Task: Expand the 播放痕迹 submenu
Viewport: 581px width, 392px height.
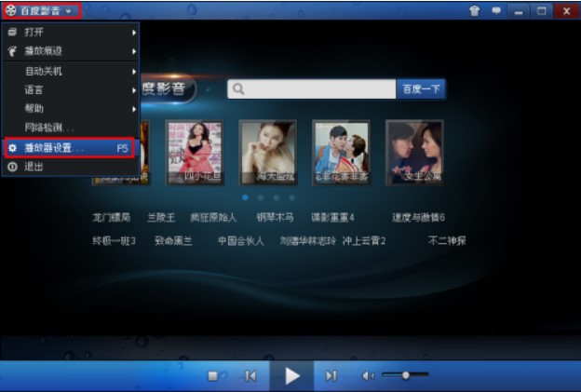Action: [x=71, y=51]
